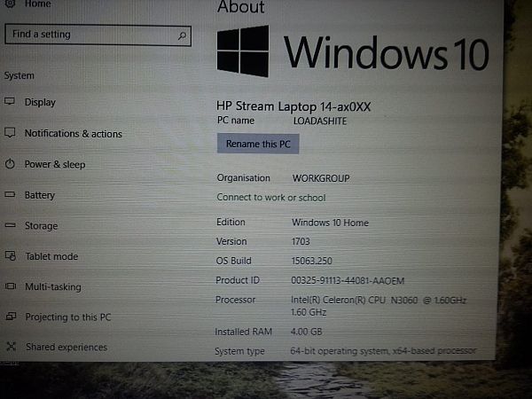Click the Display monitor icon
Viewport: 532px width, 399px height.
coord(10,101)
